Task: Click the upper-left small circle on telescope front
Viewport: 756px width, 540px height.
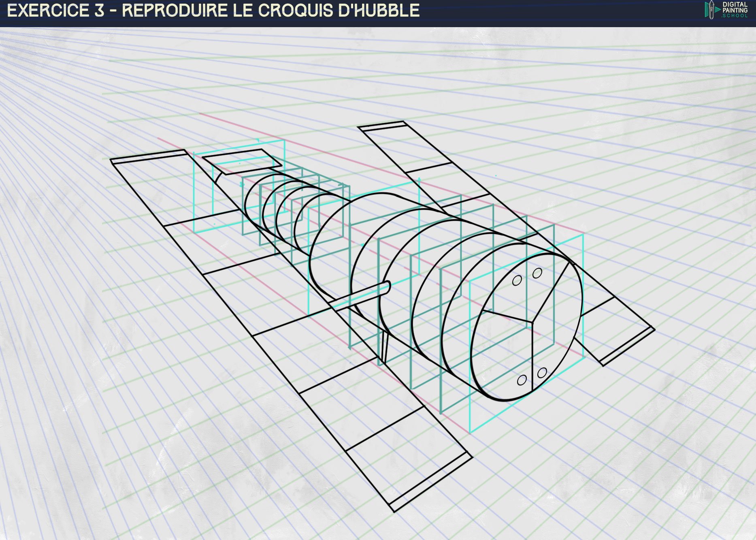Action: 517,280
